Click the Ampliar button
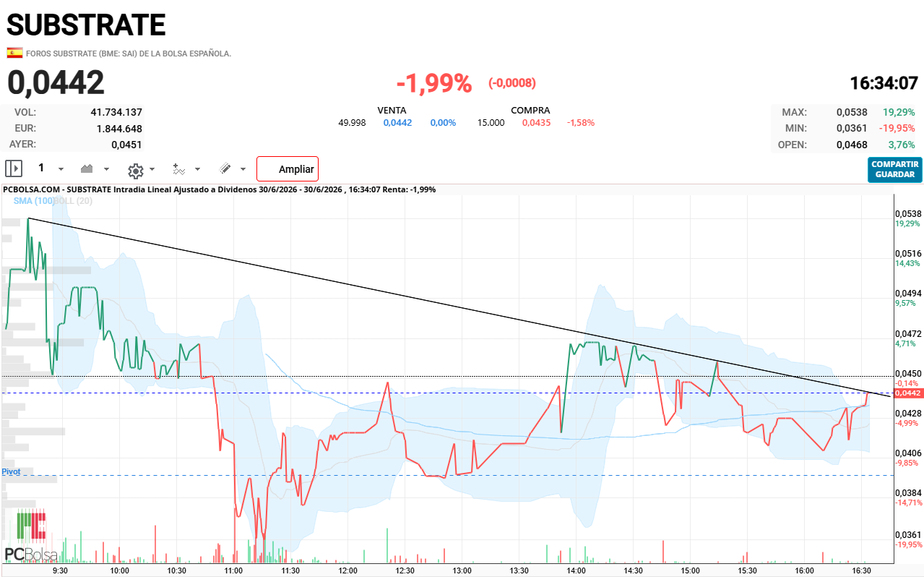 tap(288, 169)
